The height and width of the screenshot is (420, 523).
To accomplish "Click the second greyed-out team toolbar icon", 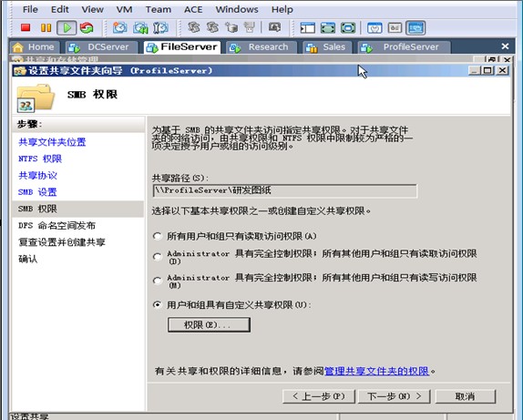I will [212, 27].
